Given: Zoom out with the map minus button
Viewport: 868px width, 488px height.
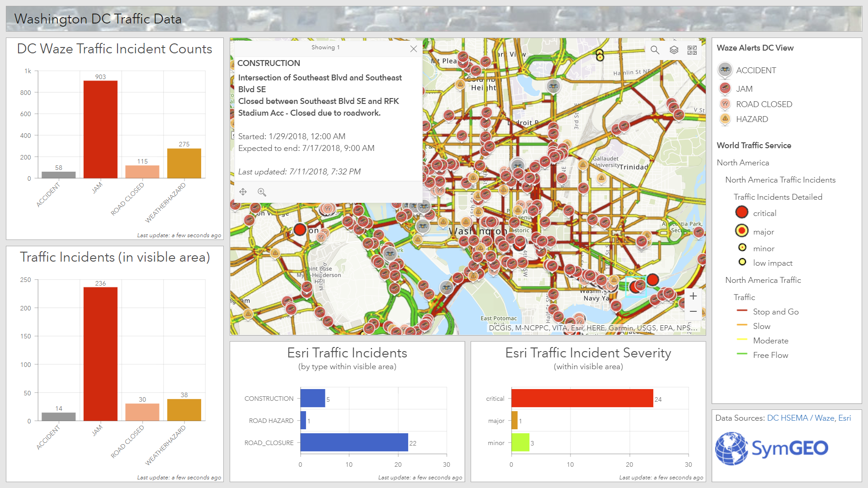Looking at the screenshot, I should pyautogui.click(x=693, y=311).
